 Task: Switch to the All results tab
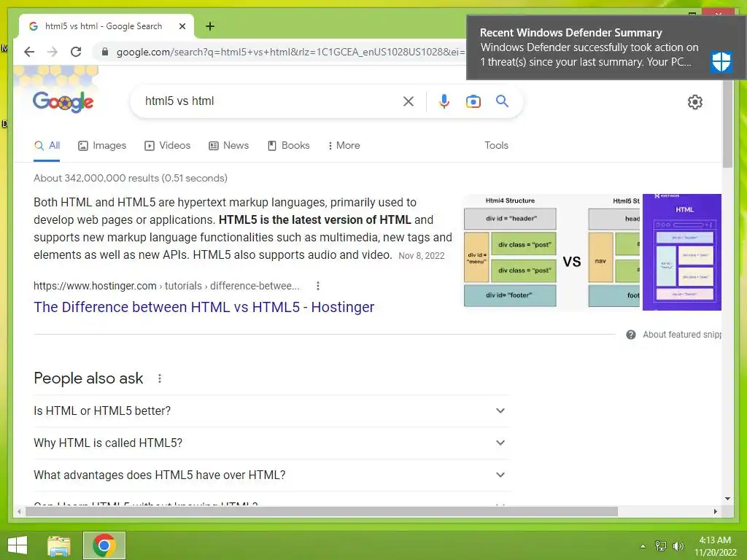47,146
